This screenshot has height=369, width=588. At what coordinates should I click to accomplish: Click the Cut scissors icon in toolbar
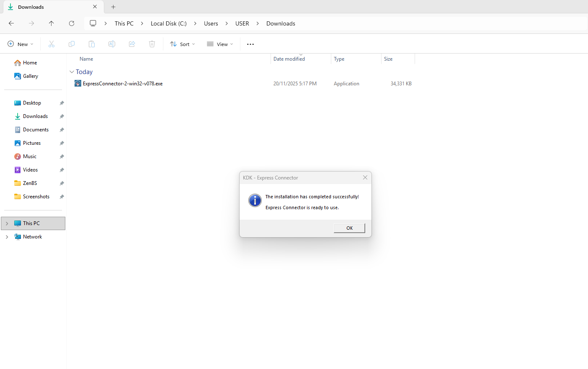52,44
